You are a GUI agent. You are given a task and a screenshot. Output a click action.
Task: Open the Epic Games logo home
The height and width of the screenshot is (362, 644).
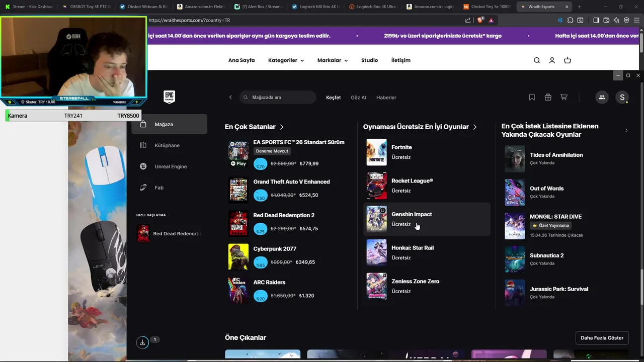click(169, 97)
